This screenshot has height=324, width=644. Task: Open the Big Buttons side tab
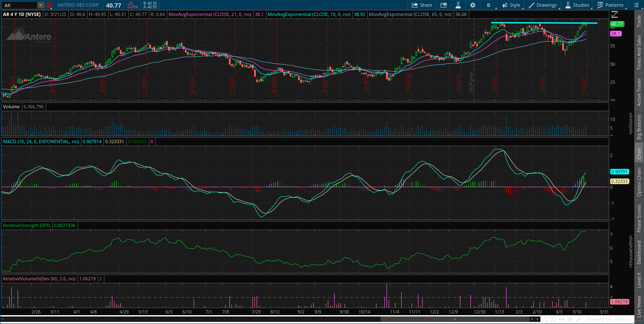pos(639,127)
